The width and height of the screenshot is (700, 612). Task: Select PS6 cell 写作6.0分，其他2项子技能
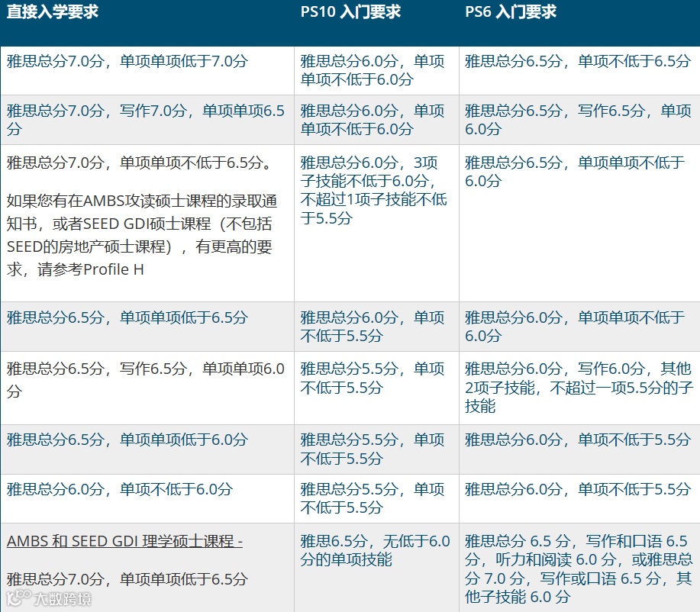[579, 388]
